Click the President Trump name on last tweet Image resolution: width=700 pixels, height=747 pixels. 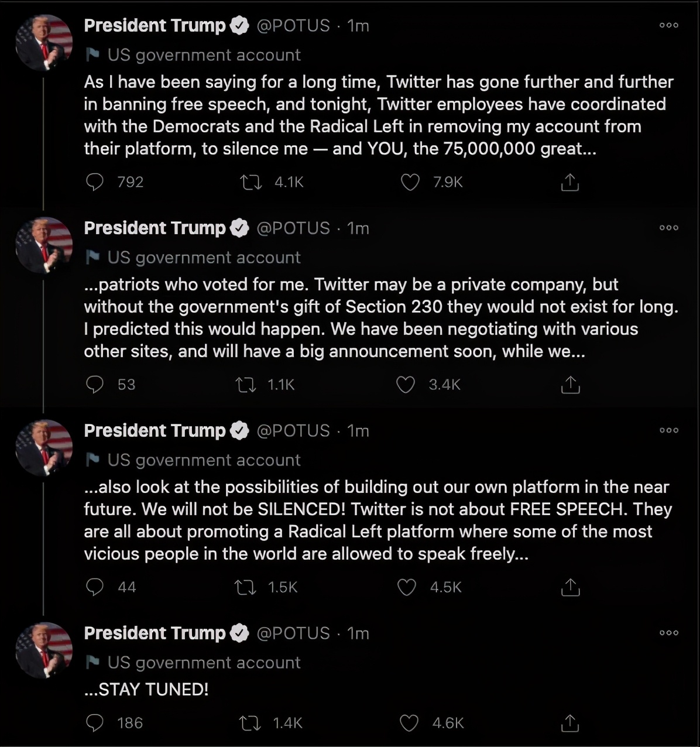155,633
